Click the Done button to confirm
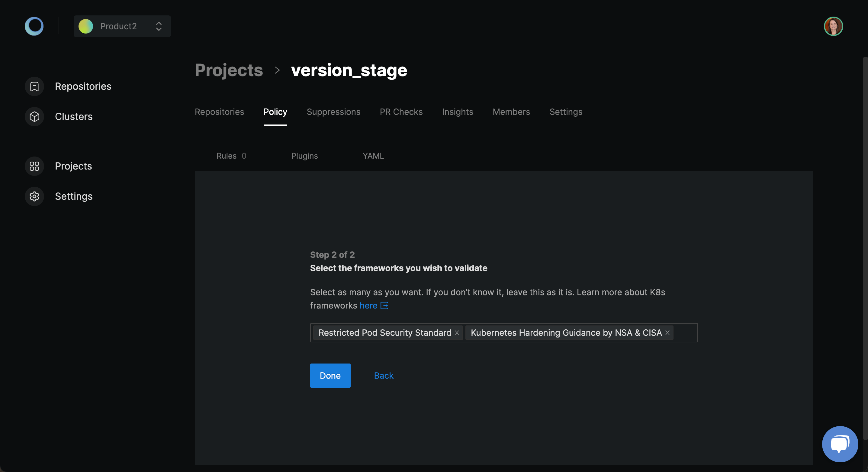Screen dimensions: 868x472 (330, 376)
